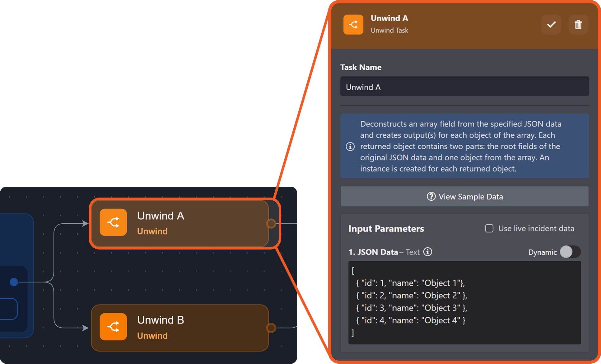Click the Input Parameters section heading
The width and height of the screenshot is (601, 364).
pyautogui.click(x=386, y=229)
